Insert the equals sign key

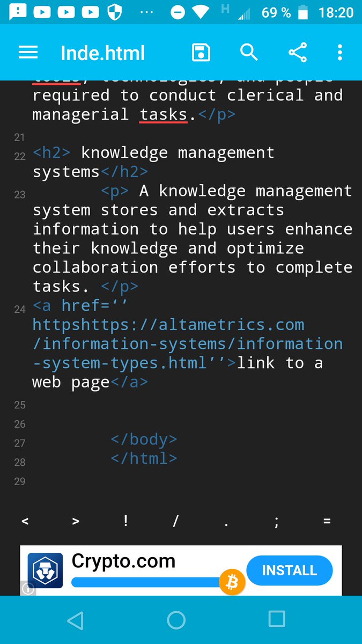click(x=327, y=521)
